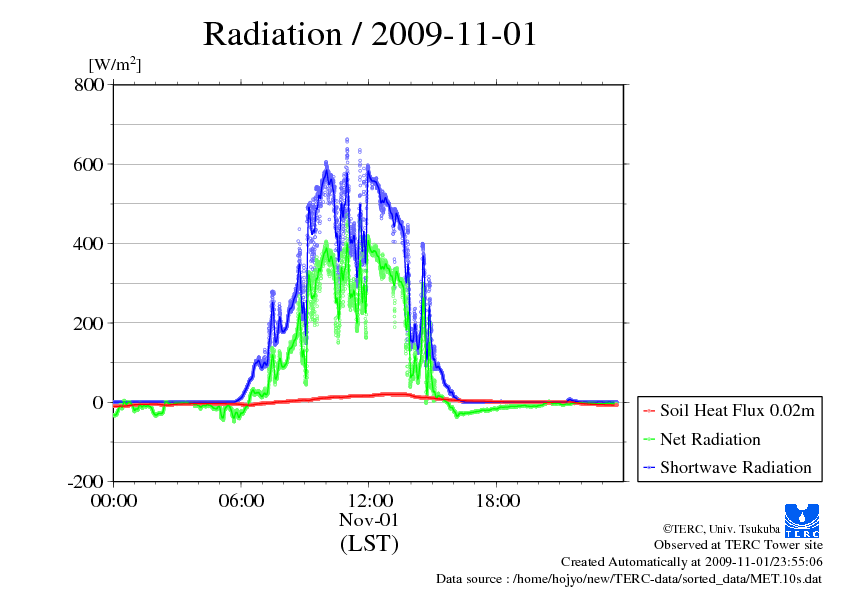The height and width of the screenshot is (595, 842).
Task: Click the '00:00' x-axis time label
Action: (x=114, y=501)
